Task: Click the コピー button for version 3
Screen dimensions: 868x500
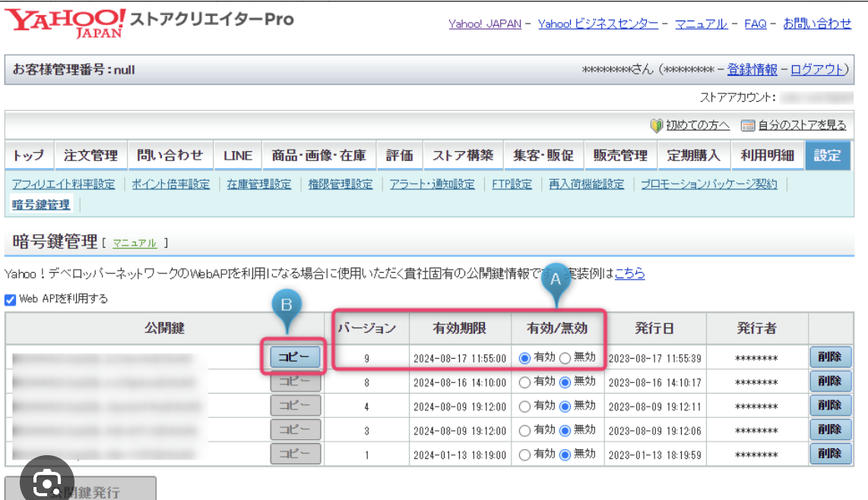Action: (295, 429)
